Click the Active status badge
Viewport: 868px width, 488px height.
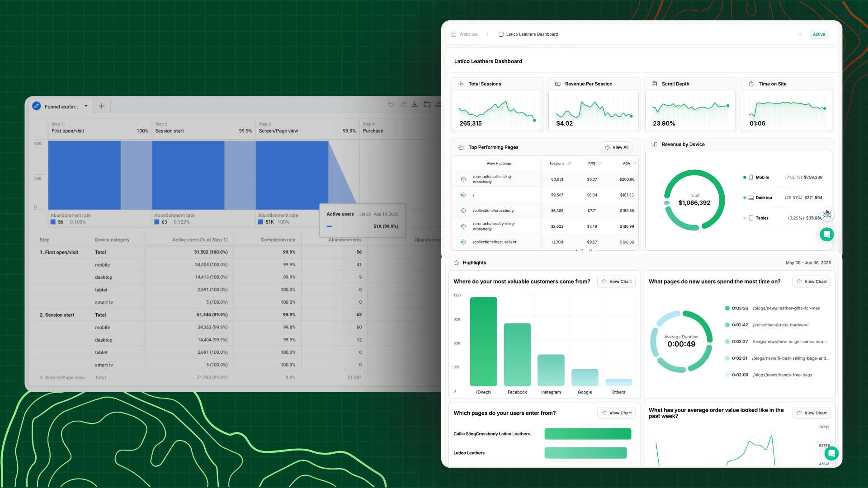(819, 34)
